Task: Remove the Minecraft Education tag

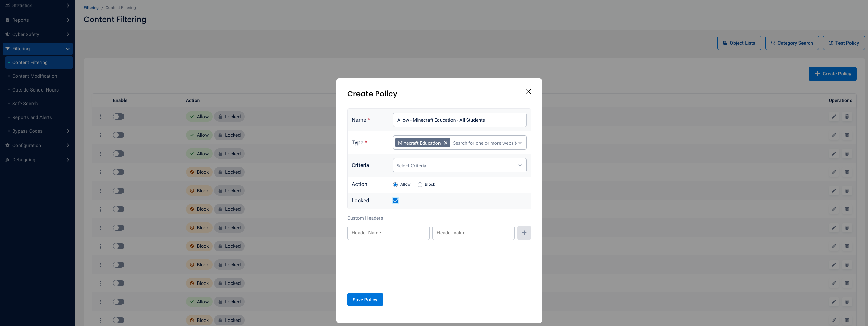Action: click(x=445, y=143)
